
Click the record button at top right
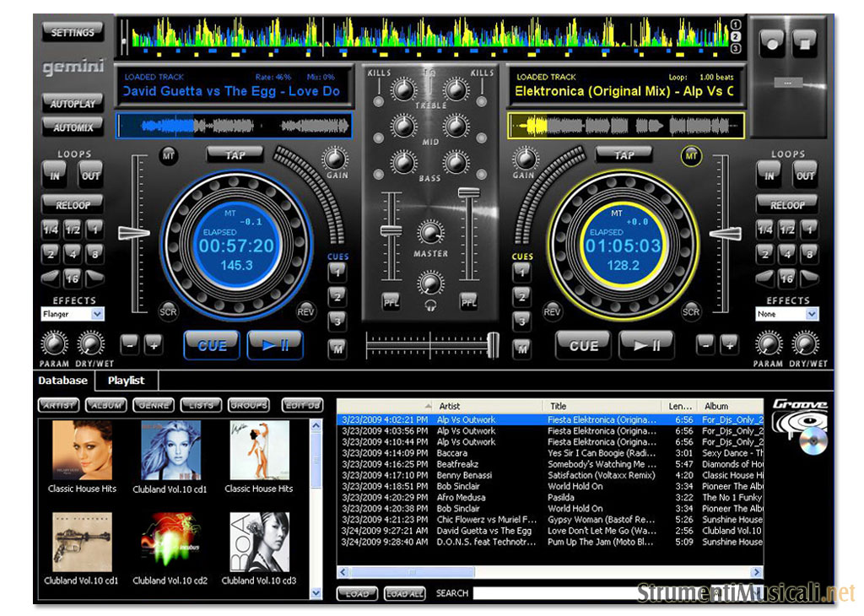[771, 42]
